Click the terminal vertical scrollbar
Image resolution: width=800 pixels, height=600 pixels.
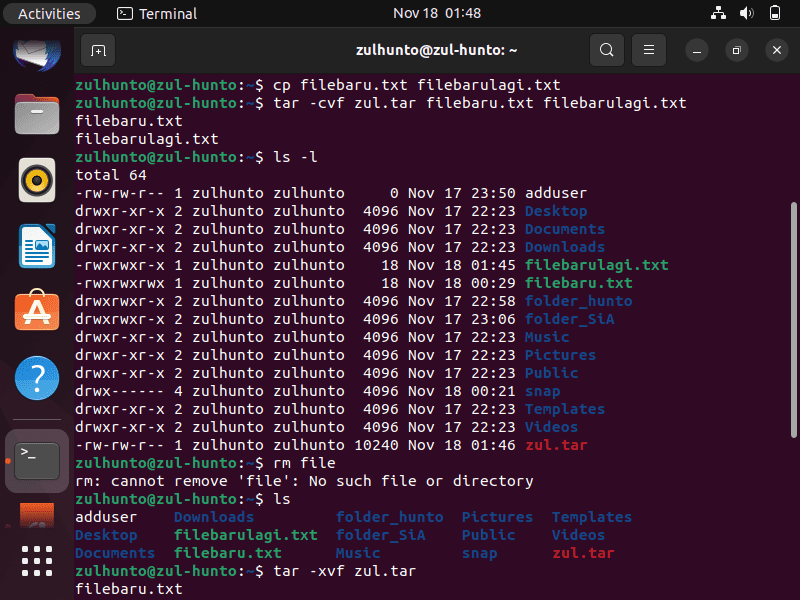793,320
